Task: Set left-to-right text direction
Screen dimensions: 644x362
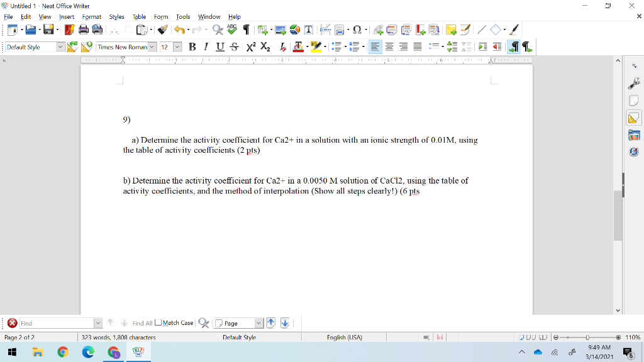Action: pyautogui.click(x=513, y=47)
